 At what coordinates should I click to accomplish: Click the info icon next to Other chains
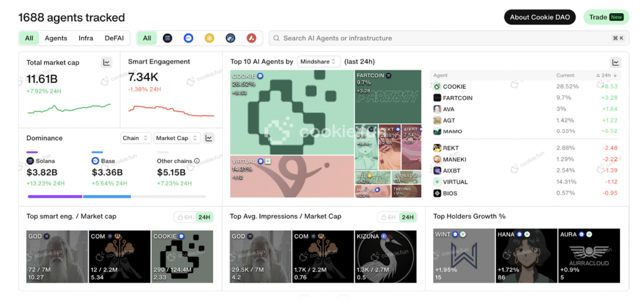tap(197, 161)
